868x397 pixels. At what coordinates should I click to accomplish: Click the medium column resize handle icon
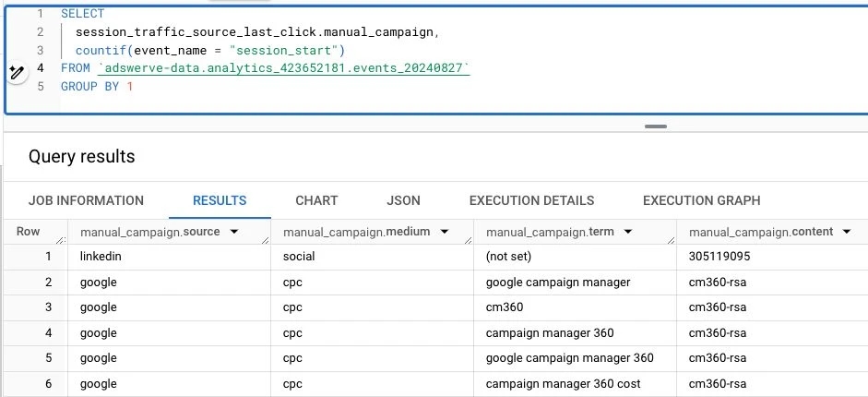point(468,240)
